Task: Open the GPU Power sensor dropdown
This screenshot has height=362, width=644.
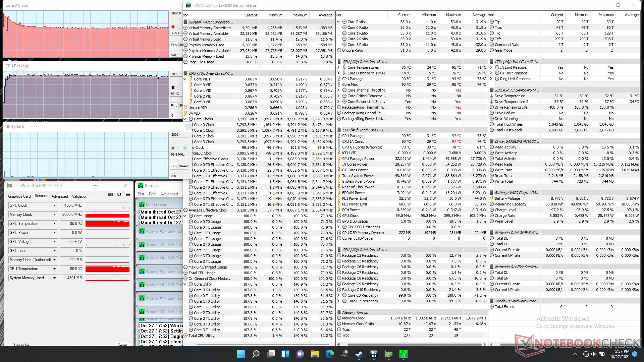Action: [x=54, y=233]
